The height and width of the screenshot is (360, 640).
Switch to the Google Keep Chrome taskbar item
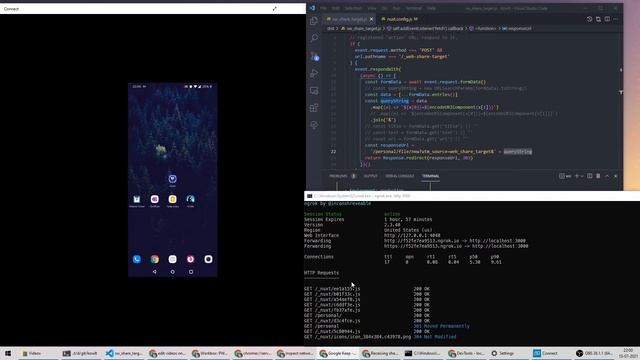[x=338, y=353]
